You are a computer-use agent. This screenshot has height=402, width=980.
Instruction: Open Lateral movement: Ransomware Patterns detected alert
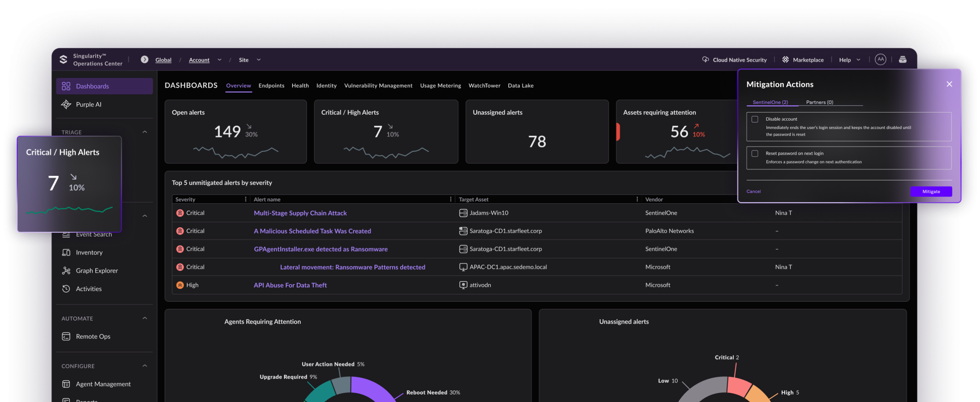[353, 267]
